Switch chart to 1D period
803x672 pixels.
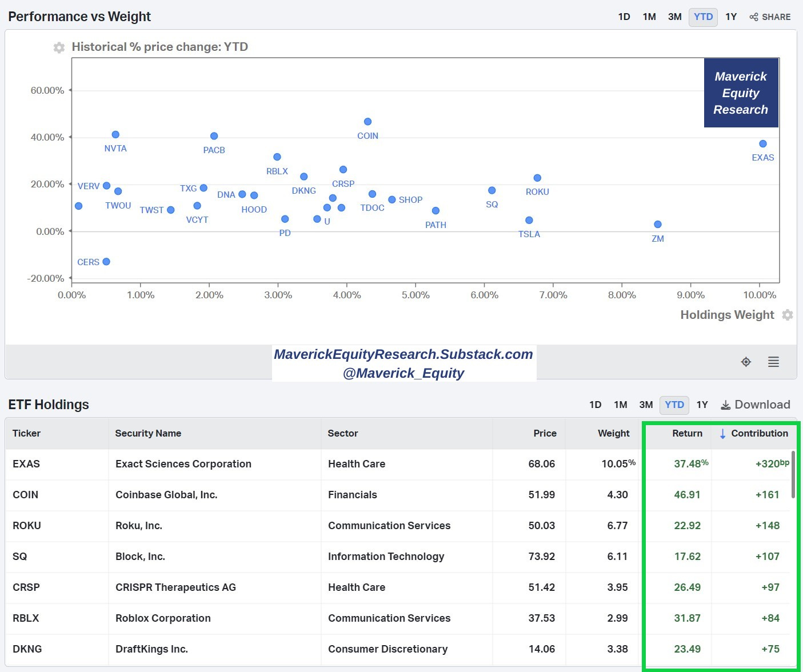pos(624,17)
